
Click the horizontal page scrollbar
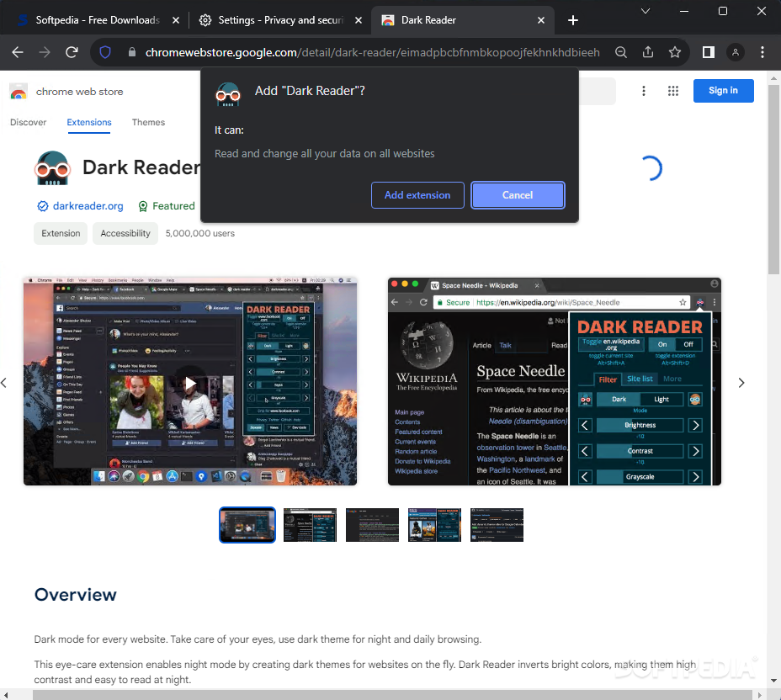[392, 694]
